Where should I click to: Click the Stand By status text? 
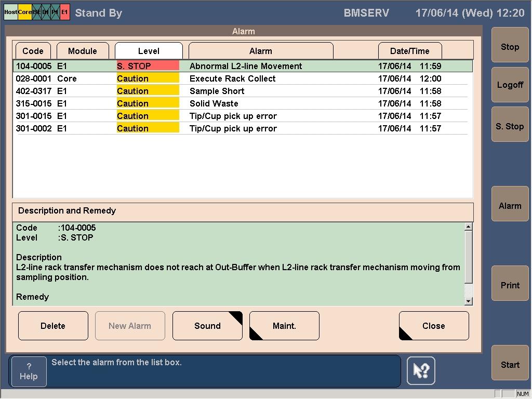(x=98, y=13)
